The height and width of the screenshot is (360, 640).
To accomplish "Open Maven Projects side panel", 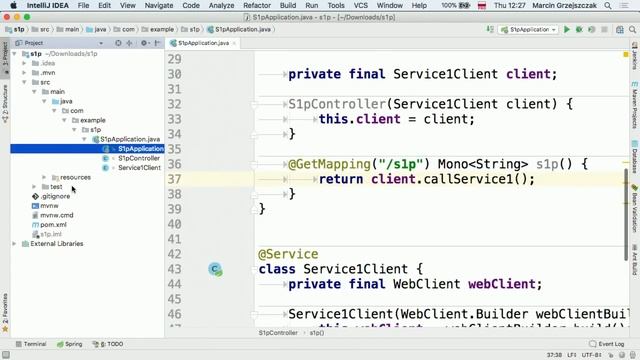I will (x=635, y=104).
